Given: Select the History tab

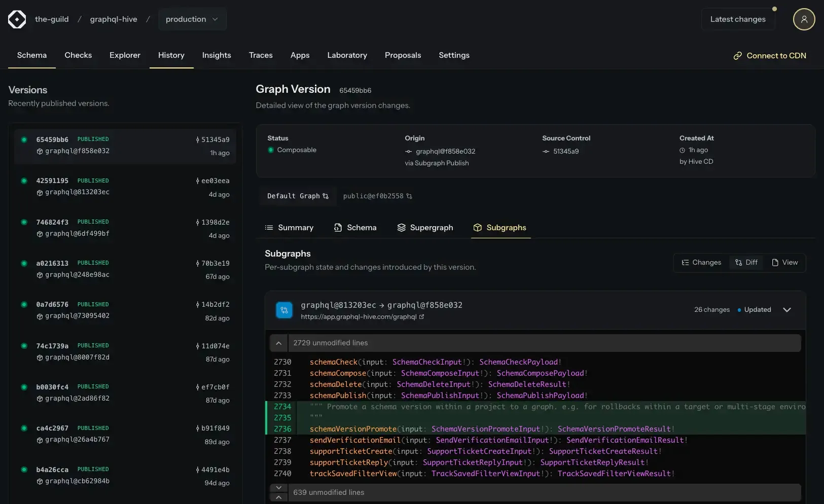Looking at the screenshot, I should point(171,55).
